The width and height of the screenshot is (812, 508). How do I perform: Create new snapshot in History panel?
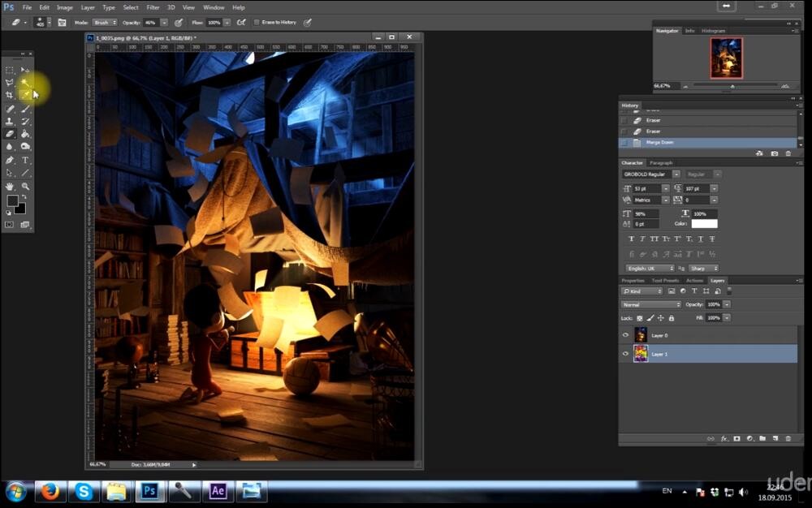[x=774, y=153]
